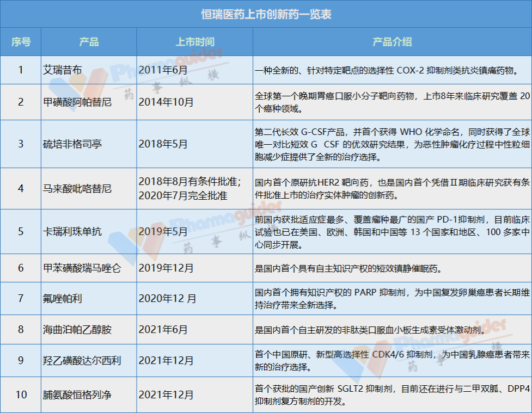Click the COX-2 抑制剂 description cell
Viewport: 532px width, 413px height.
[x=386, y=71]
